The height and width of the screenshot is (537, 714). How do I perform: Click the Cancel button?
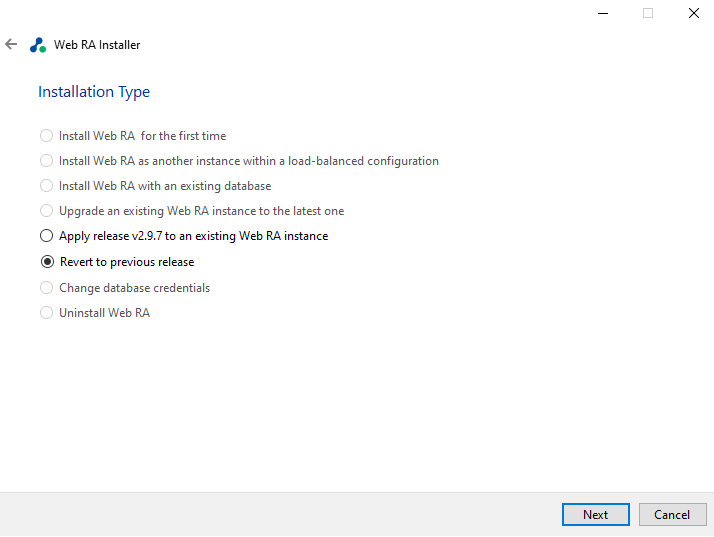(672, 515)
